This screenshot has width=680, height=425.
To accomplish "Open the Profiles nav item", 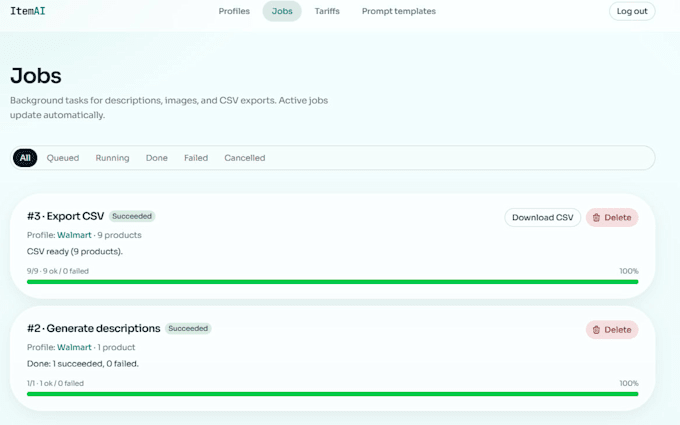I will point(234,11).
